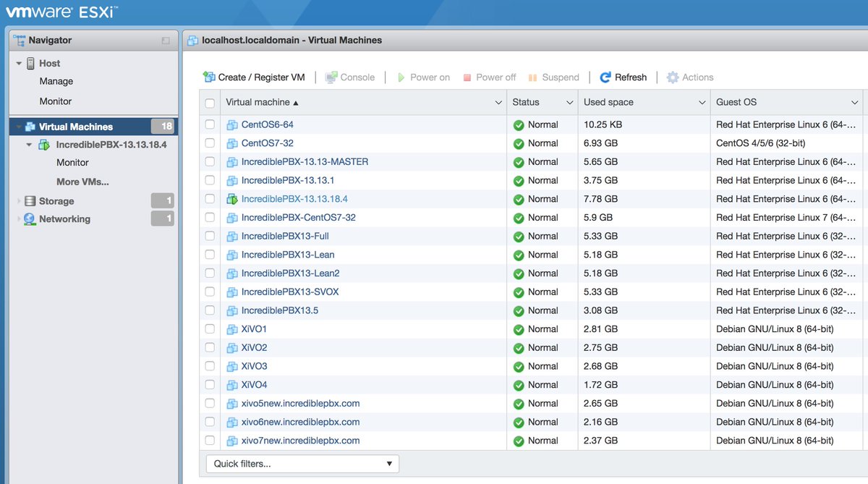Check the box for IncrediblePBX13-Full

210,236
